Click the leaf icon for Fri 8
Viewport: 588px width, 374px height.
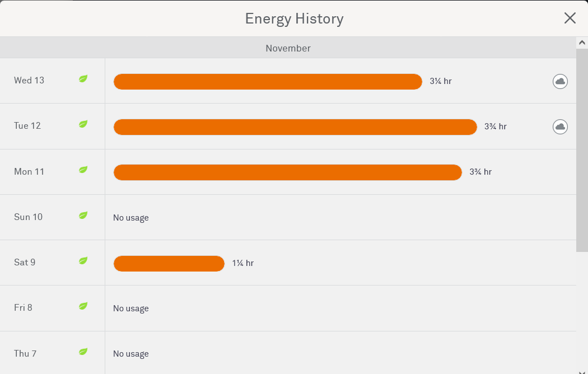click(83, 306)
